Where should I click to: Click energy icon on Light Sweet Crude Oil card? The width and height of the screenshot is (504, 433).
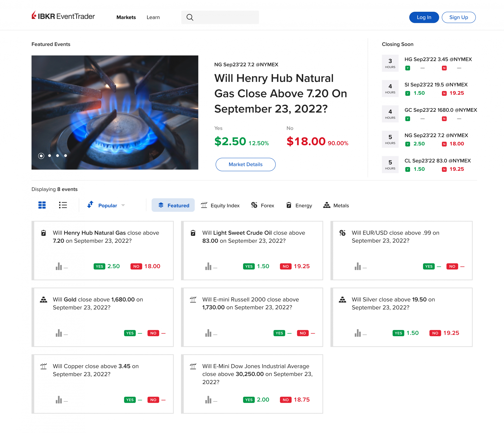click(193, 233)
